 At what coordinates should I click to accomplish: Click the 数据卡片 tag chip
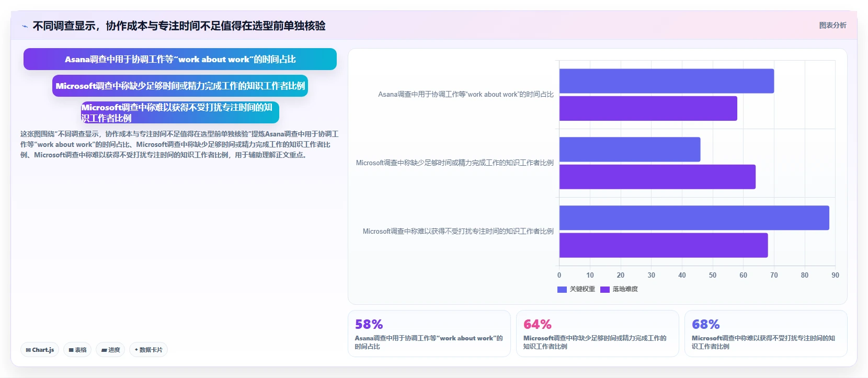click(x=149, y=350)
